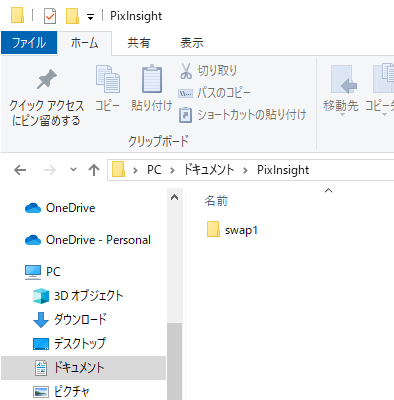This screenshot has width=394, height=400.
Task: Click the navigation pane scrollbar thumb
Action: [x=174, y=361]
